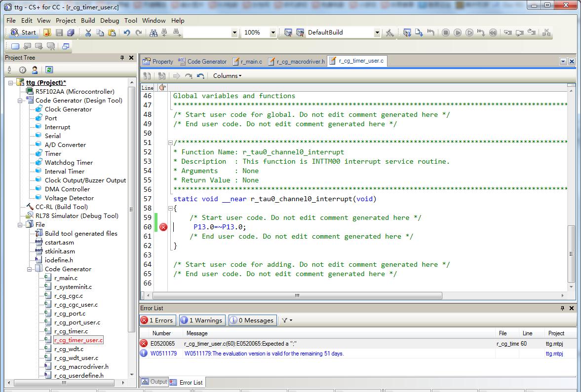Viewport: 581px width, 392px height.
Task: Click the clock icon in Project Tree toolbar
Action: (x=23, y=70)
